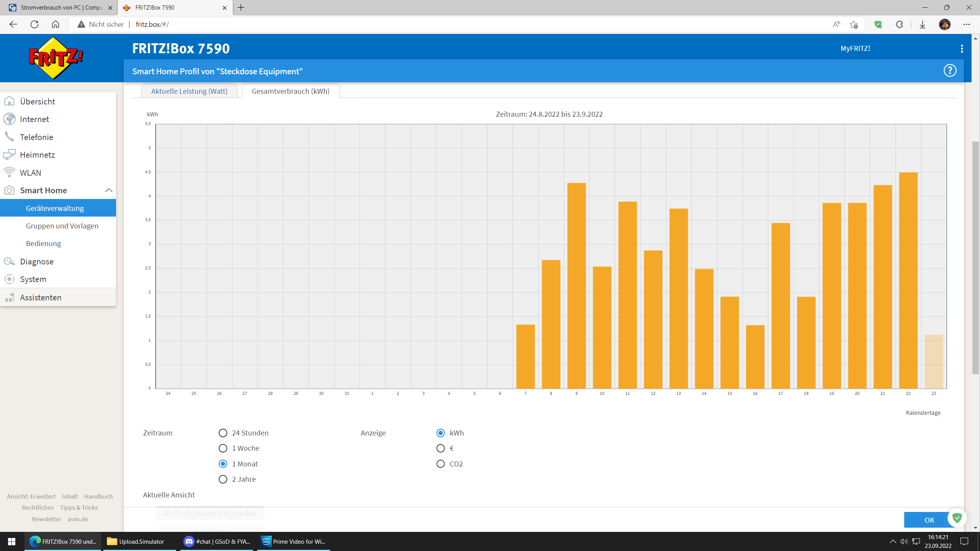Open Übersicht in the sidebar
The width and height of the screenshot is (980, 551).
(38, 101)
